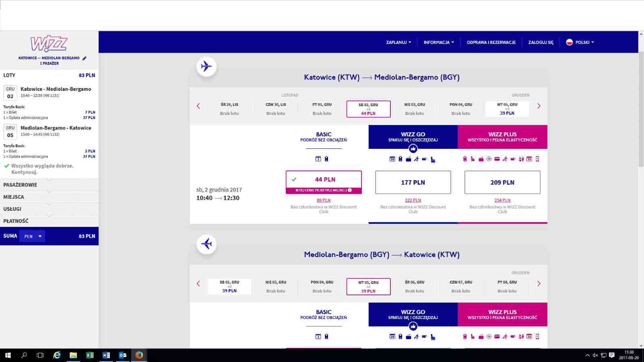This screenshot has width=644, height=362.
Task: Open the Action Center notifications icon
Action: tap(612, 355)
